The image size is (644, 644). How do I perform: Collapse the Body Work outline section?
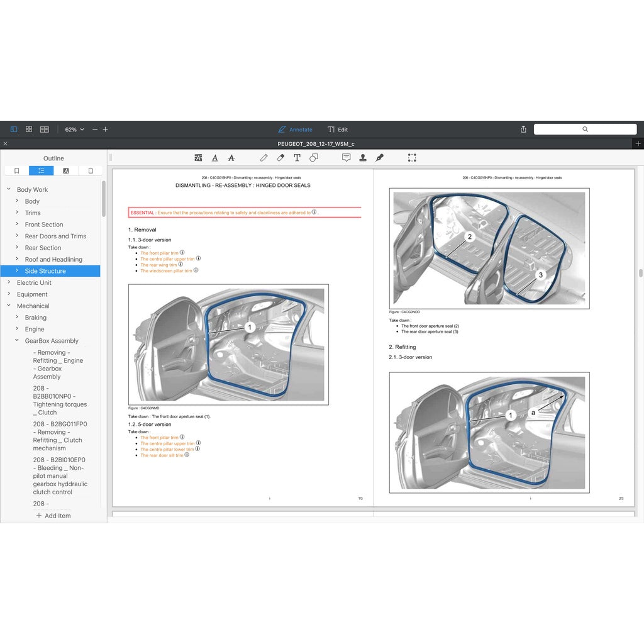click(9, 189)
